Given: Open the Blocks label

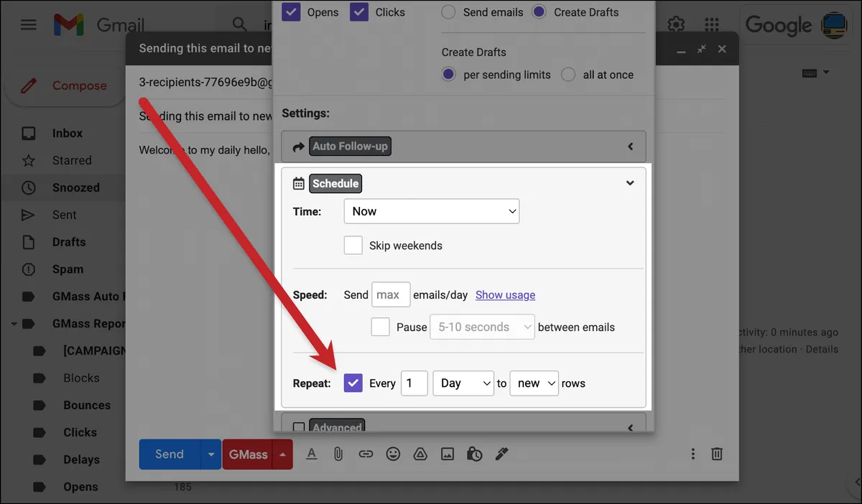Looking at the screenshot, I should (81, 378).
